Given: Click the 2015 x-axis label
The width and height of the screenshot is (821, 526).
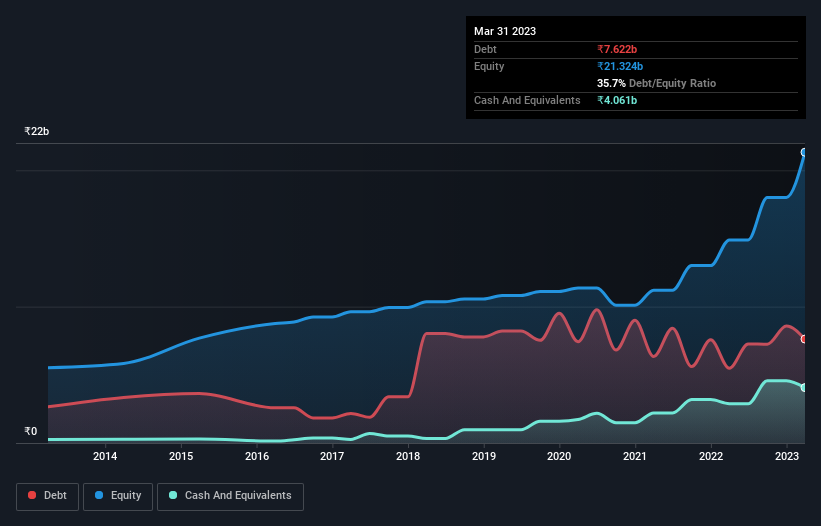Looking at the screenshot, I should tap(181, 456).
